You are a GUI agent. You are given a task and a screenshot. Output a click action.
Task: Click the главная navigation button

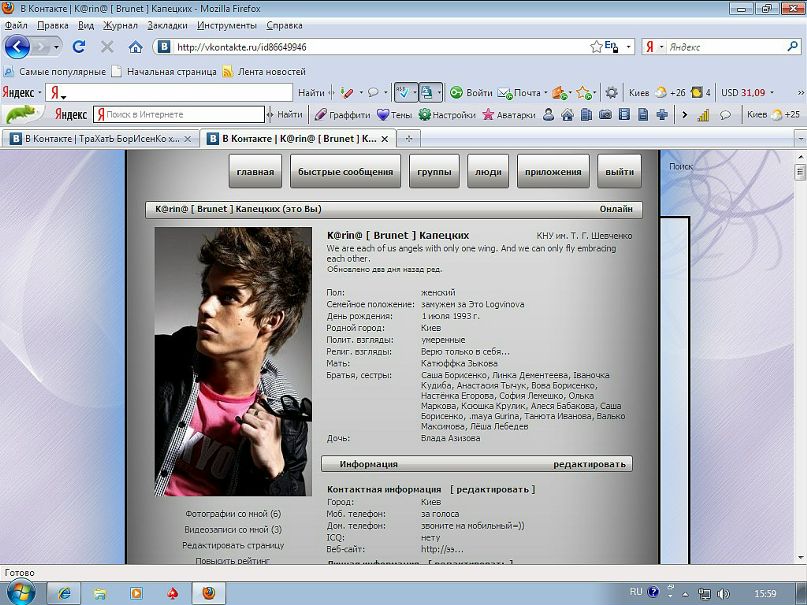pos(255,172)
